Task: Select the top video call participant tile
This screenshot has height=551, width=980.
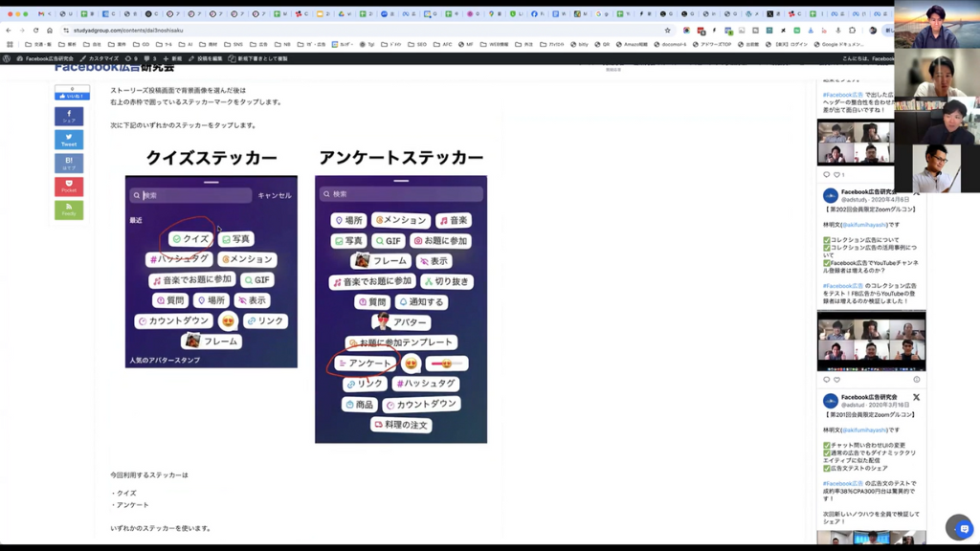Action: pyautogui.click(x=936, y=25)
